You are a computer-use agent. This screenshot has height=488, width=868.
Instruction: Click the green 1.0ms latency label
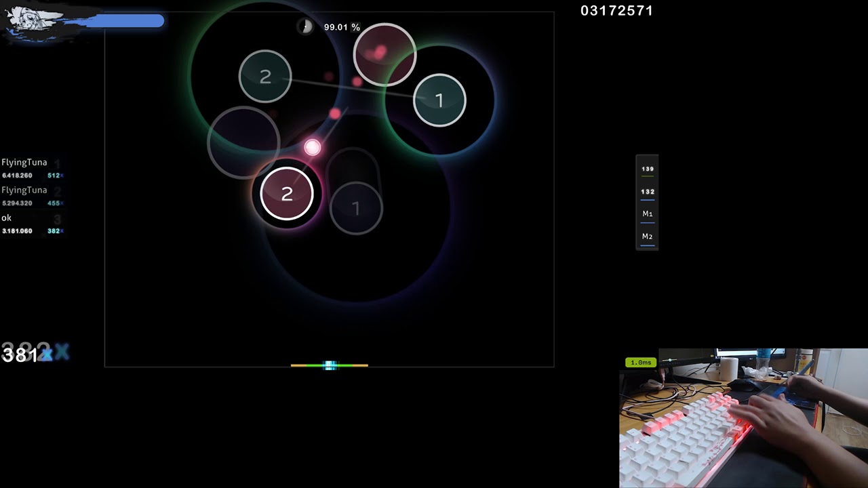(x=641, y=363)
